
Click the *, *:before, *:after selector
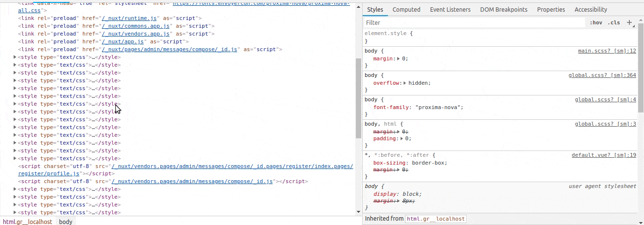click(397, 155)
